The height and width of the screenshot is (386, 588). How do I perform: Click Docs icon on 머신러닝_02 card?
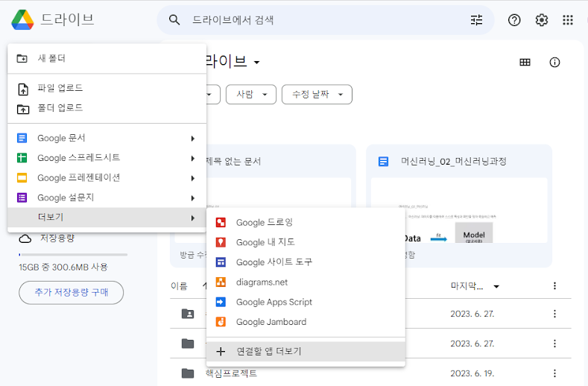(x=383, y=162)
